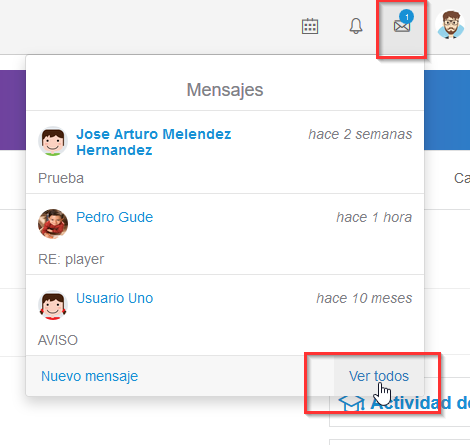Click the hace 10 meses timestamp
470x445 pixels.
[364, 298]
